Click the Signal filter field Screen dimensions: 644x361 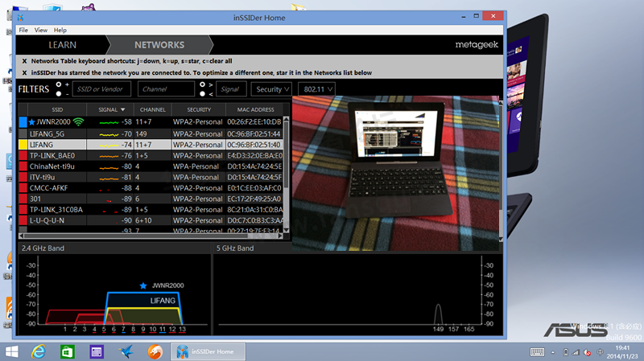point(231,89)
